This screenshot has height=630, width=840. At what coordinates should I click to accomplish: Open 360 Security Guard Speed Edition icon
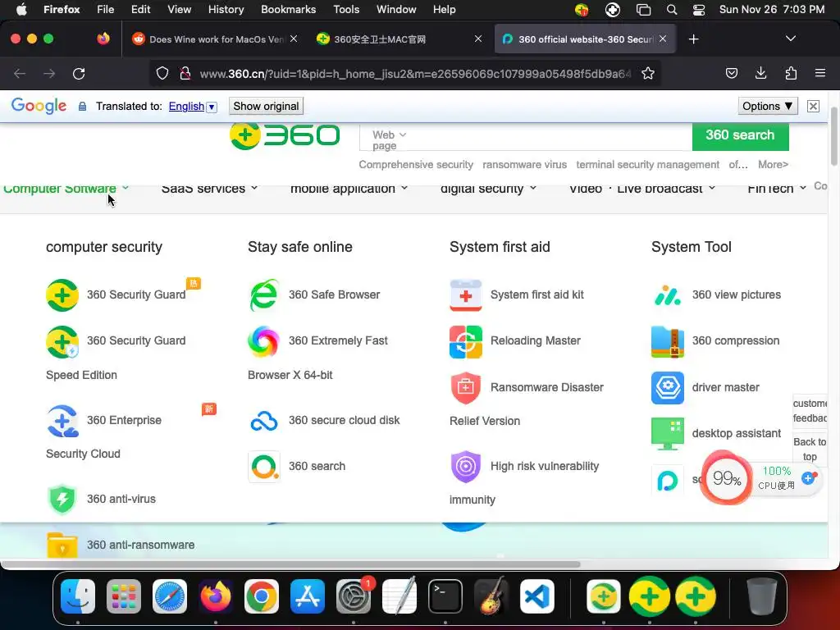pos(62,341)
